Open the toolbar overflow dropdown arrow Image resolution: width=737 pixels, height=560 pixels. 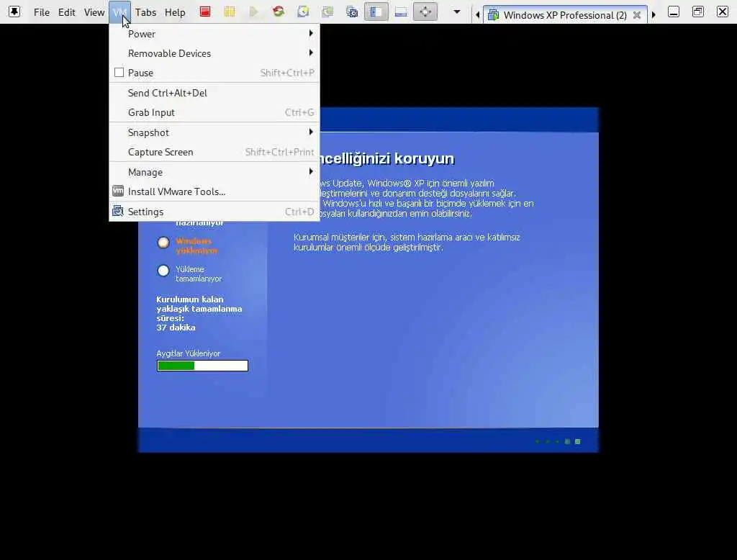(x=456, y=12)
